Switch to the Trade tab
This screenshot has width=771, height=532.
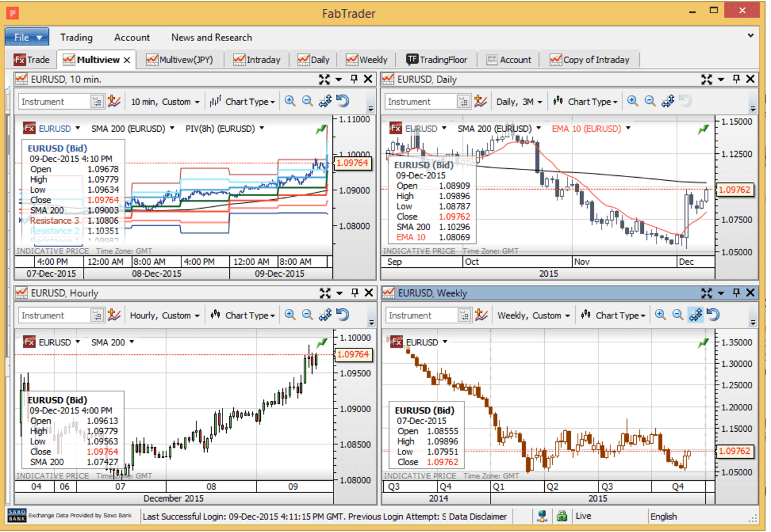(x=32, y=60)
